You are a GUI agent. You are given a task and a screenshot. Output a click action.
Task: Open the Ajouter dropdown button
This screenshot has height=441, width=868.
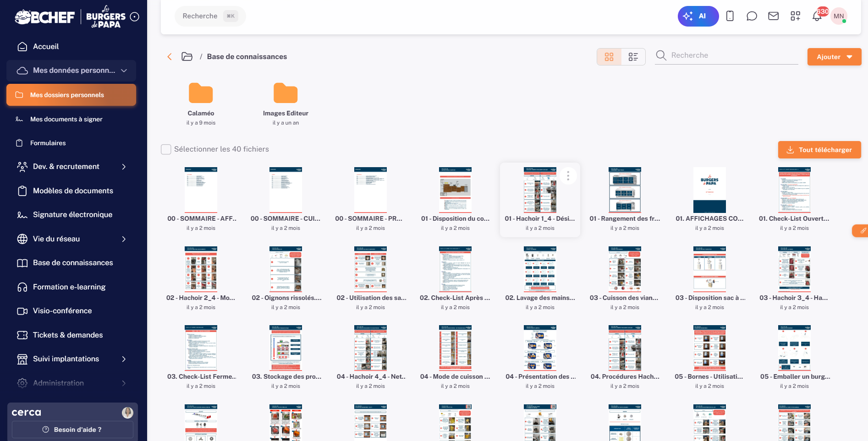click(x=834, y=57)
